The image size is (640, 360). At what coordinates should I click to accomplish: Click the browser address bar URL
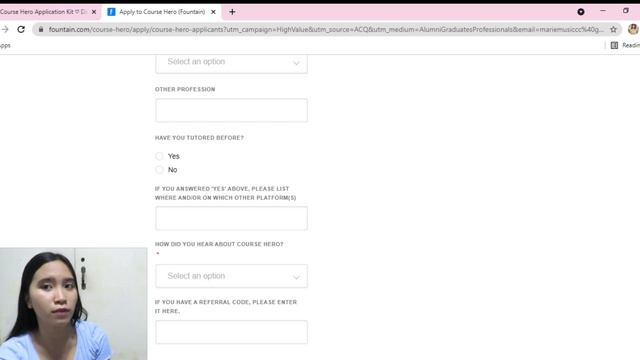point(326,29)
